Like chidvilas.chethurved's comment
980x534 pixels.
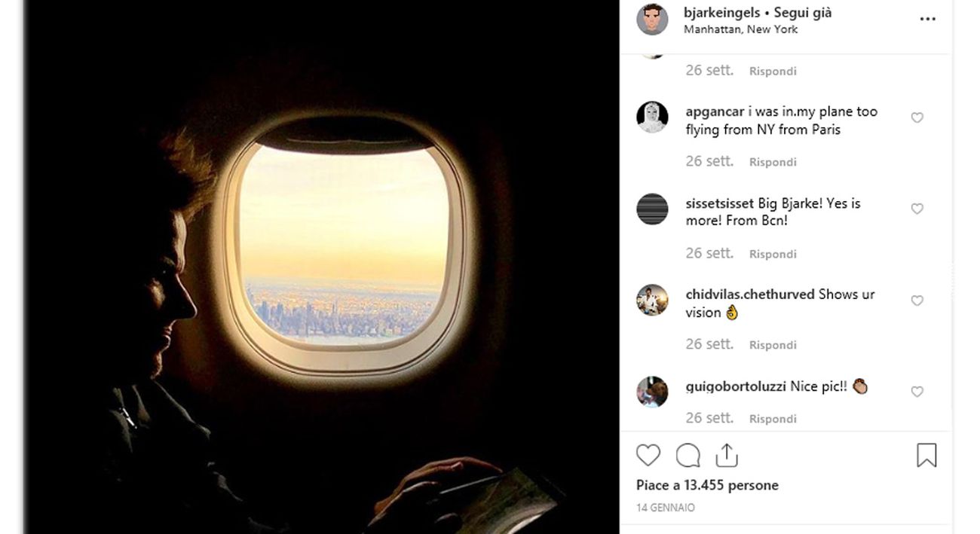(917, 301)
